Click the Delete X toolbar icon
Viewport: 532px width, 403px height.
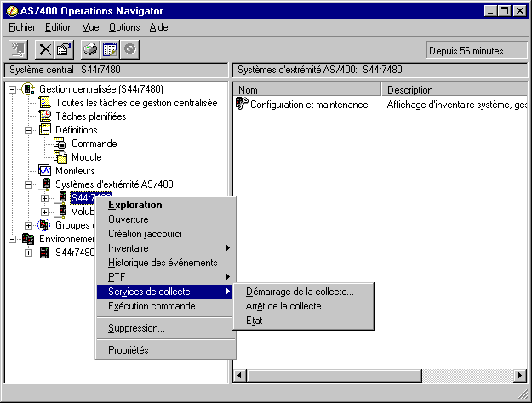point(45,49)
